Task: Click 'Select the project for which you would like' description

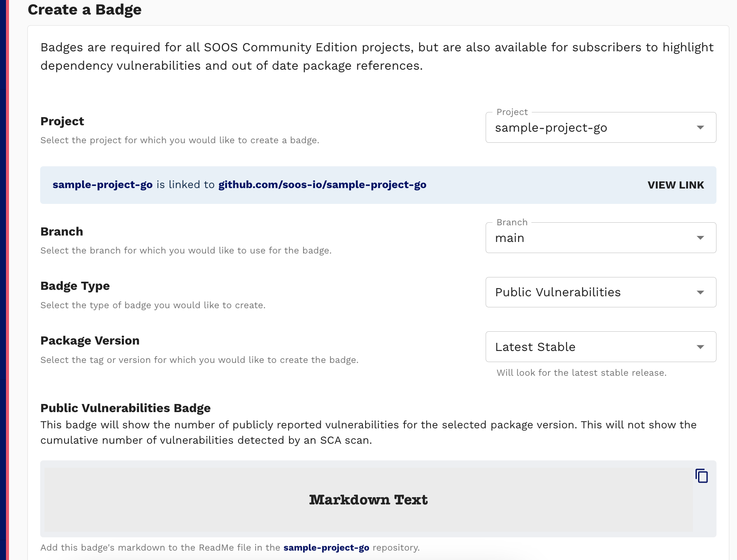Action: tap(180, 140)
